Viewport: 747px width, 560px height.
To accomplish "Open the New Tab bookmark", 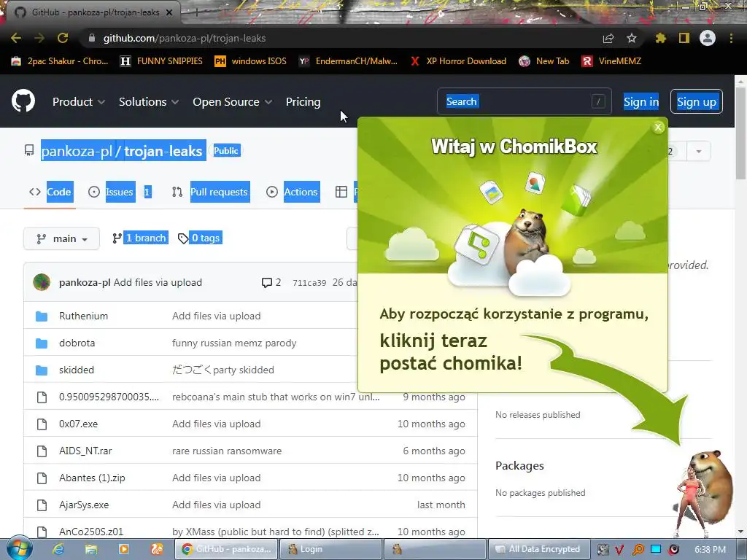I will tap(544, 61).
